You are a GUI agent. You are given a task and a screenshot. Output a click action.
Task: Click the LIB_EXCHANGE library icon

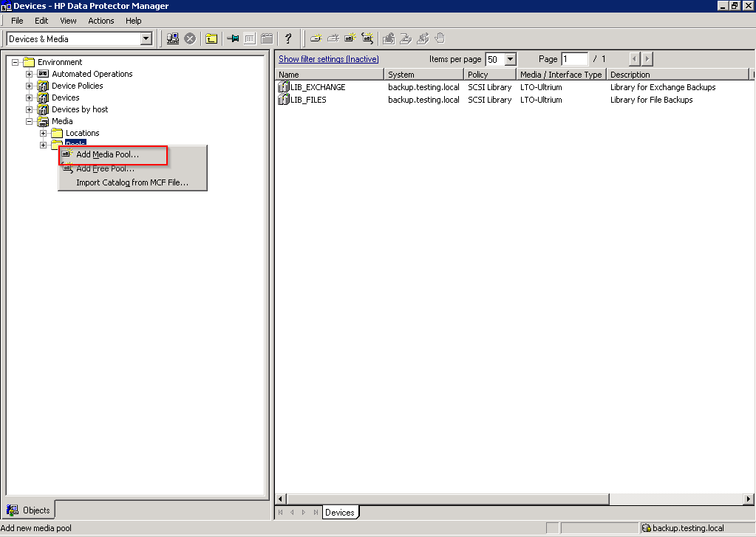pos(284,87)
